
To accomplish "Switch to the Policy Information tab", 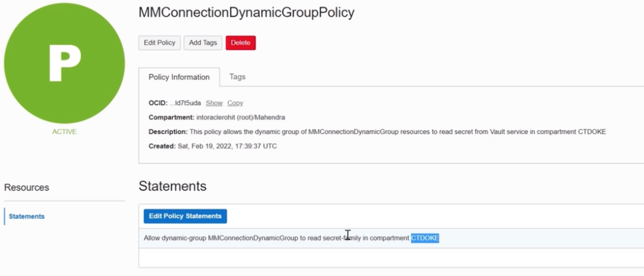I will (x=179, y=77).
